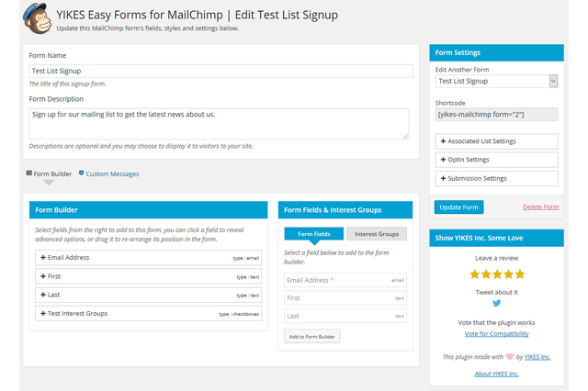Click the five-star review rating
Viewport: 588px width, 391px height.
click(496, 274)
